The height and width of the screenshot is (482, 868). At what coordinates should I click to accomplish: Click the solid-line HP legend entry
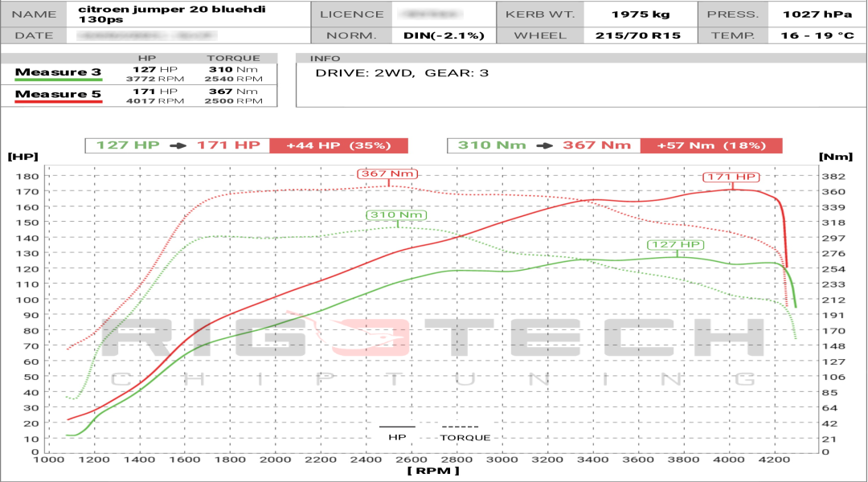tap(398, 433)
